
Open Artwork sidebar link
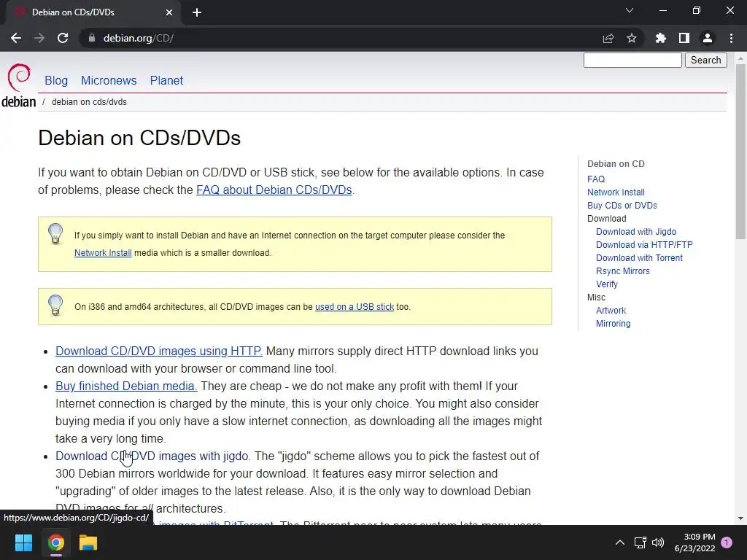(x=611, y=311)
